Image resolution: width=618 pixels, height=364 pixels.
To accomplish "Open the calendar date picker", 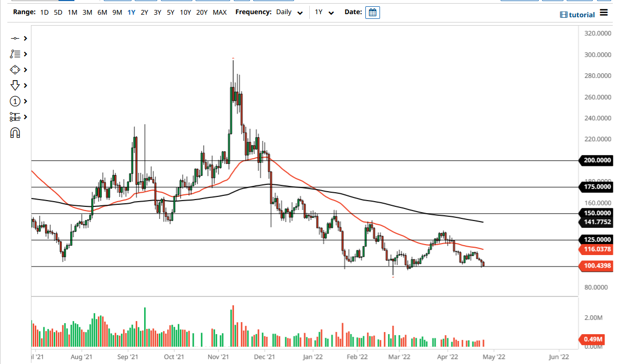I will pyautogui.click(x=372, y=13).
